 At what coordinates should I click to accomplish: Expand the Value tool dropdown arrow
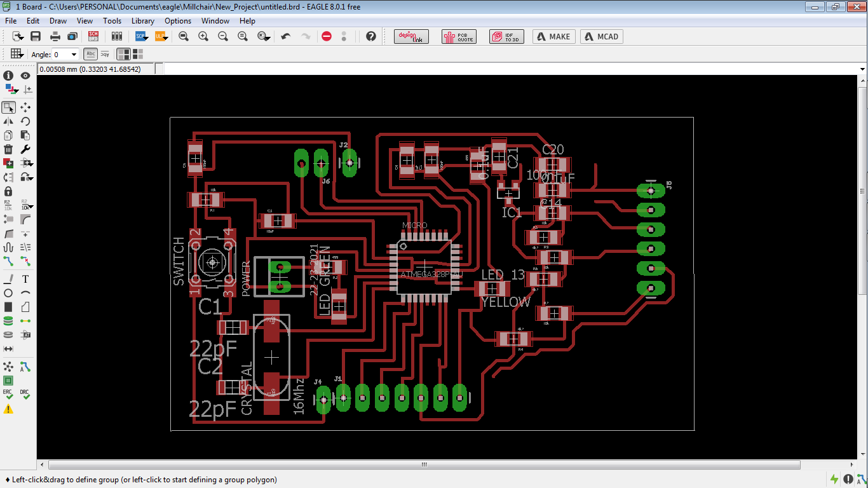pyautogui.click(x=31, y=207)
